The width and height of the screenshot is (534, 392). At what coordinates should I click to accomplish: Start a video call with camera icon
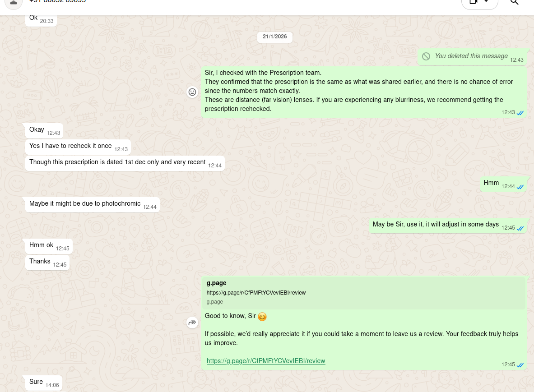click(474, 2)
